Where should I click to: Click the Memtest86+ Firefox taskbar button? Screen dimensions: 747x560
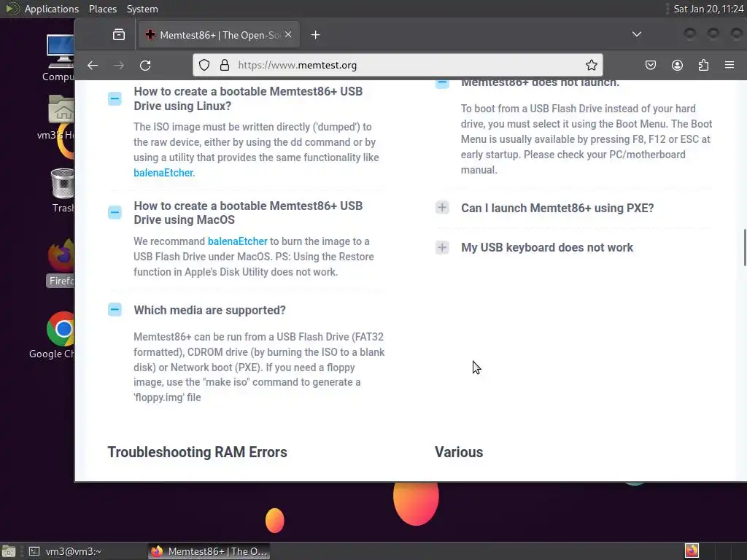coord(209,551)
